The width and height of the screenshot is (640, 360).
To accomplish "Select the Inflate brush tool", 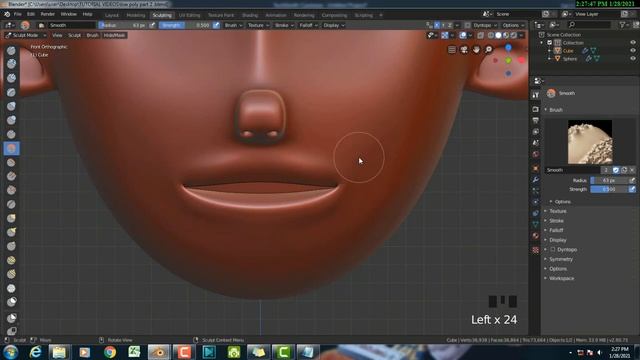I will click(11, 106).
